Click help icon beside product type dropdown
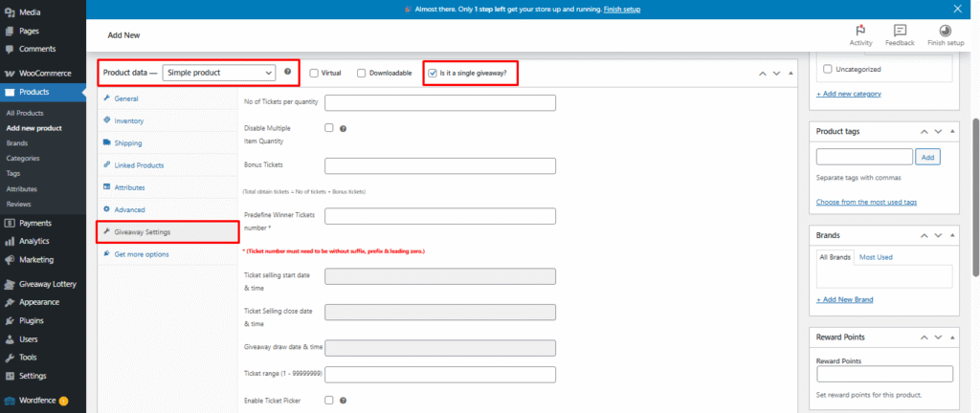 287,73
